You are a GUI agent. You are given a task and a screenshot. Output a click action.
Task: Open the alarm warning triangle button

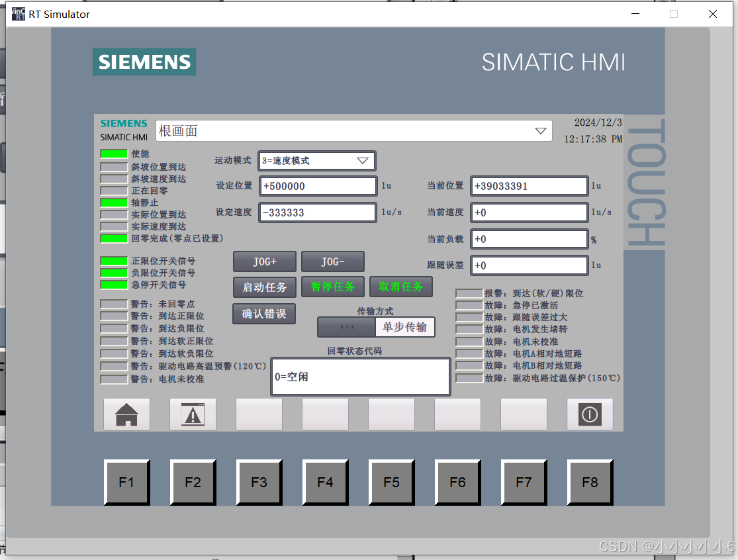point(193,414)
